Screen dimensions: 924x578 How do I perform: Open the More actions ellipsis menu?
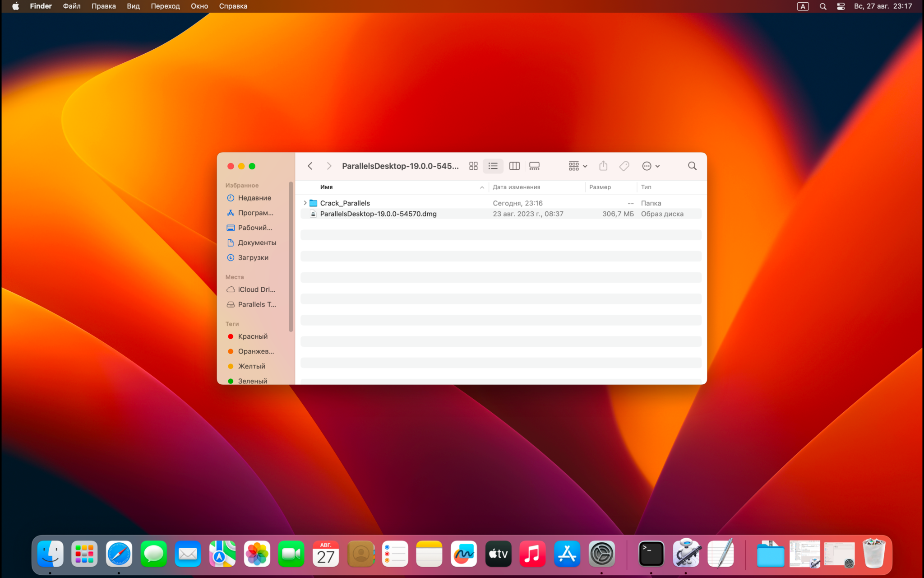(651, 166)
